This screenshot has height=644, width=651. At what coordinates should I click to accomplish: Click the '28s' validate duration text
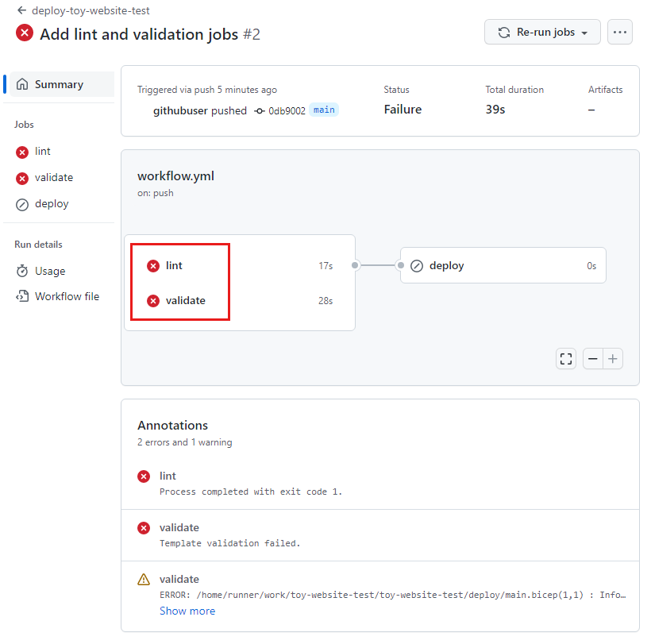(x=325, y=301)
